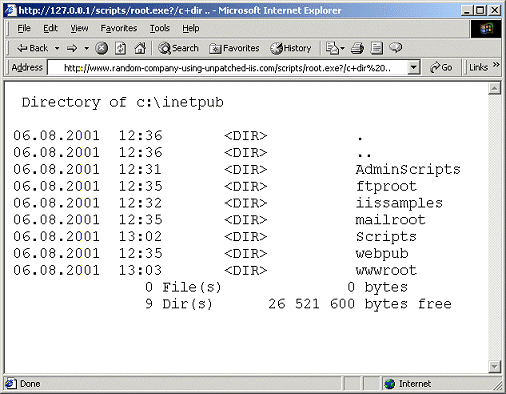Click the Edit page icon
The height and width of the screenshot is (394, 506).
pos(377,48)
